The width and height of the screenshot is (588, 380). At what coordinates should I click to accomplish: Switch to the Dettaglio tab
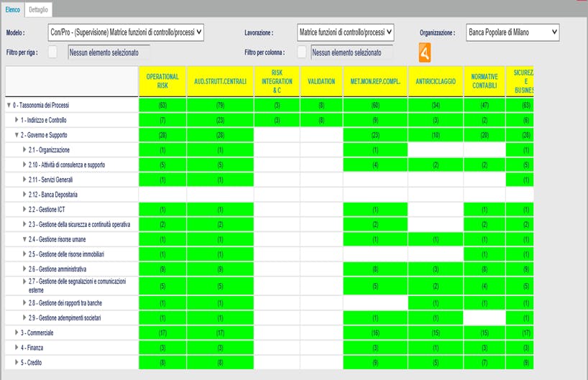click(x=38, y=10)
